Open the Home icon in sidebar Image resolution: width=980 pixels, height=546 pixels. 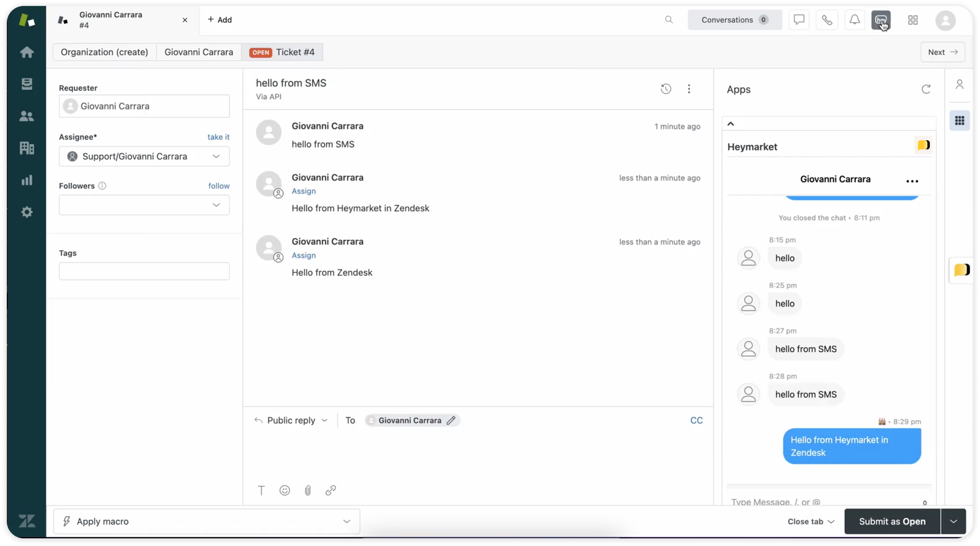27,52
